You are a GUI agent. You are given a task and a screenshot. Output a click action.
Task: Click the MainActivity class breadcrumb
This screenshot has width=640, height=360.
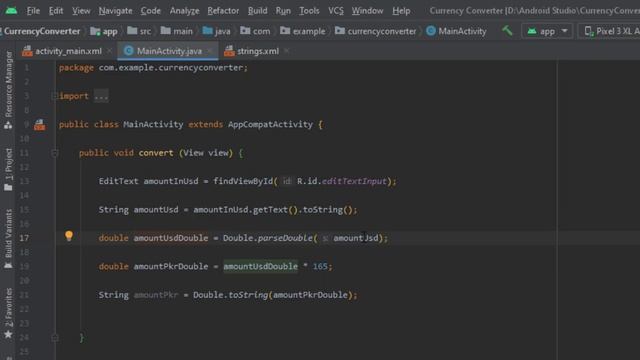456,31
